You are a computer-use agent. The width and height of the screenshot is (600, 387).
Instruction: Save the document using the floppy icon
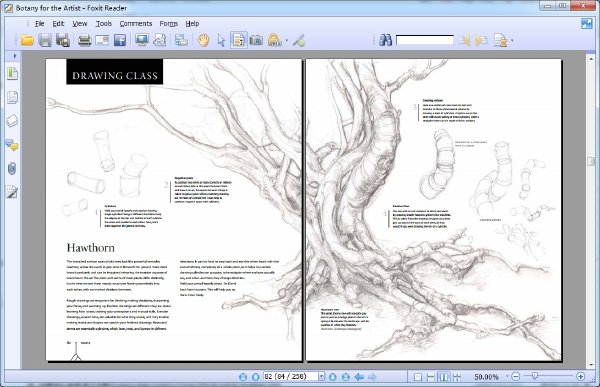[x=45, y=40]
